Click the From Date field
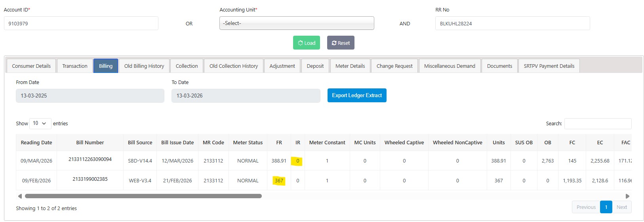This screenshot has height=222, width=644. pos(90,96)
